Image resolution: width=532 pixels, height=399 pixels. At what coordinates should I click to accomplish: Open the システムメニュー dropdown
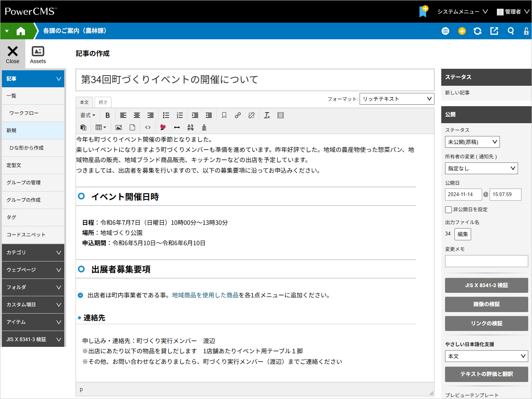click(x=462, y=12)
